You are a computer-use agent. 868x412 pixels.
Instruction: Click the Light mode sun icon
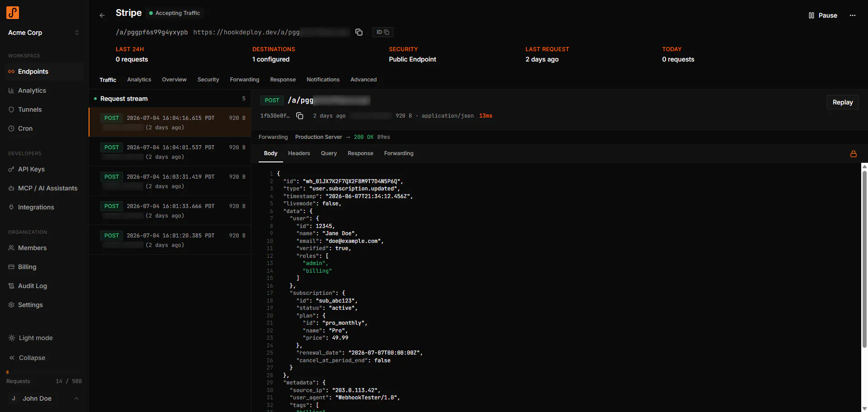click(12, 338)
